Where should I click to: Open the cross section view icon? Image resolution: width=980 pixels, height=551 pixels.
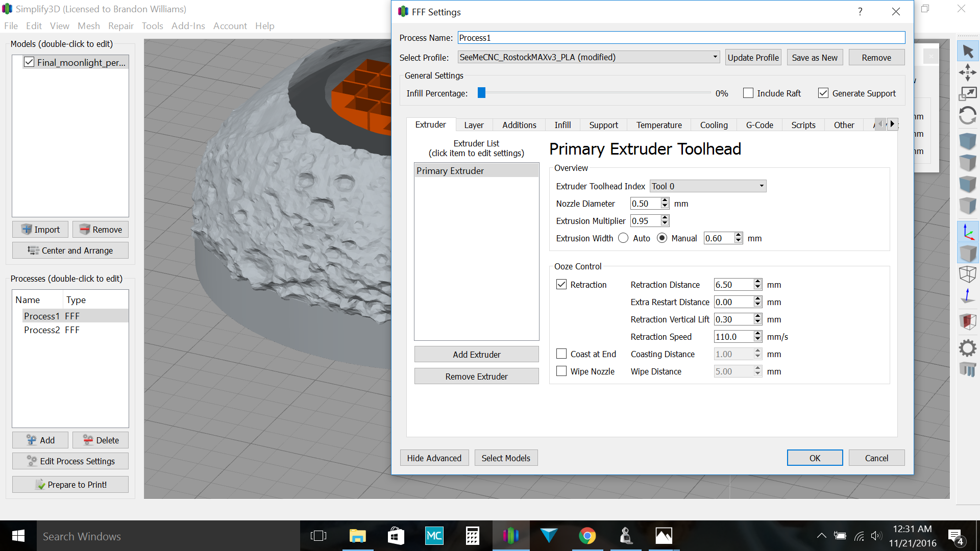pyautogui.click(x=968, y=321)
